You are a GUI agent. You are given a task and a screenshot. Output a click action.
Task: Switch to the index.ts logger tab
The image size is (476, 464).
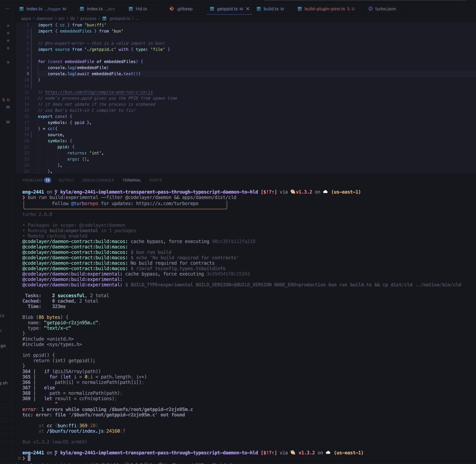pos(42,9)
